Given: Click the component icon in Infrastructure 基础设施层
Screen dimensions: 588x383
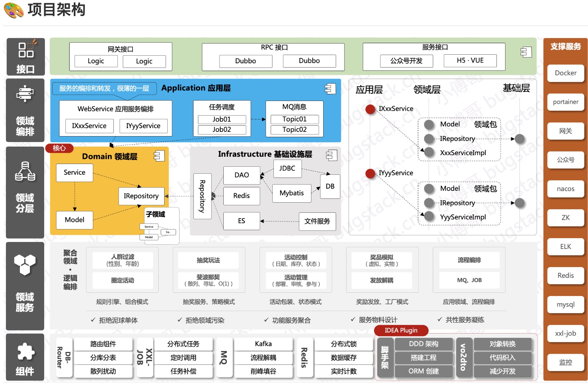Looking at the screenshot, I should (332, 155).
